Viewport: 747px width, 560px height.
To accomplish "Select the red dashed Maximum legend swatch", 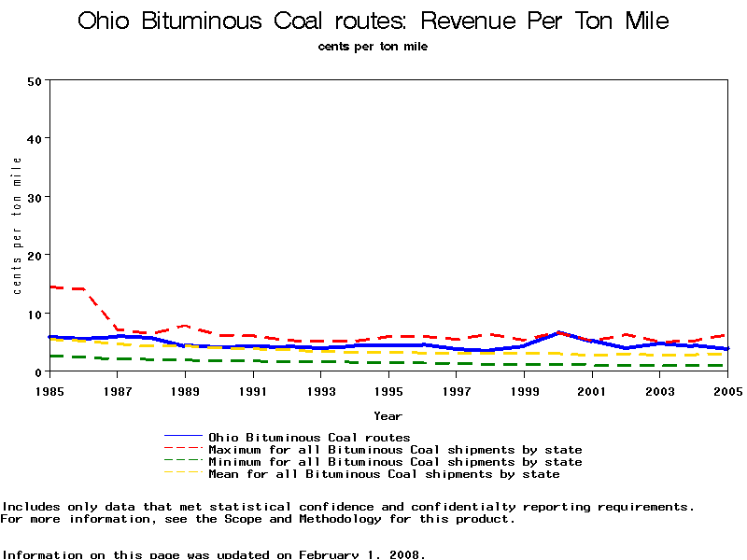I will [x=183, y=450].
